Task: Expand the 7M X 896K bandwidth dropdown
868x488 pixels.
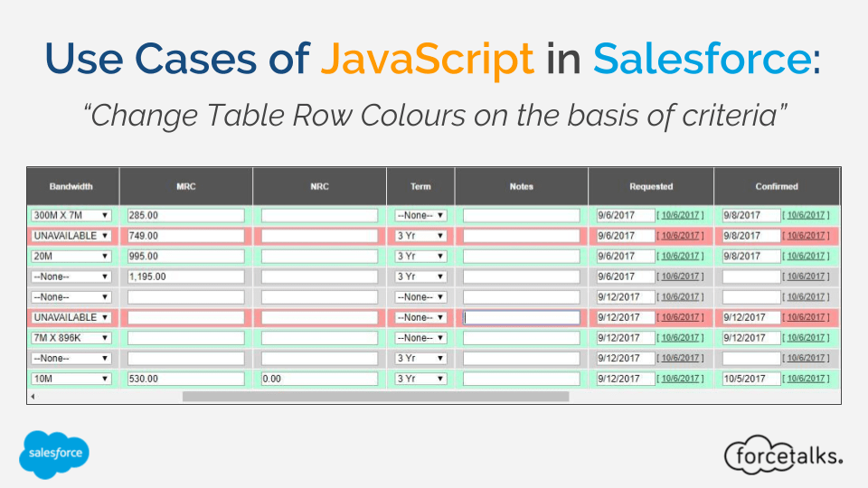Action: coord(71,338)
